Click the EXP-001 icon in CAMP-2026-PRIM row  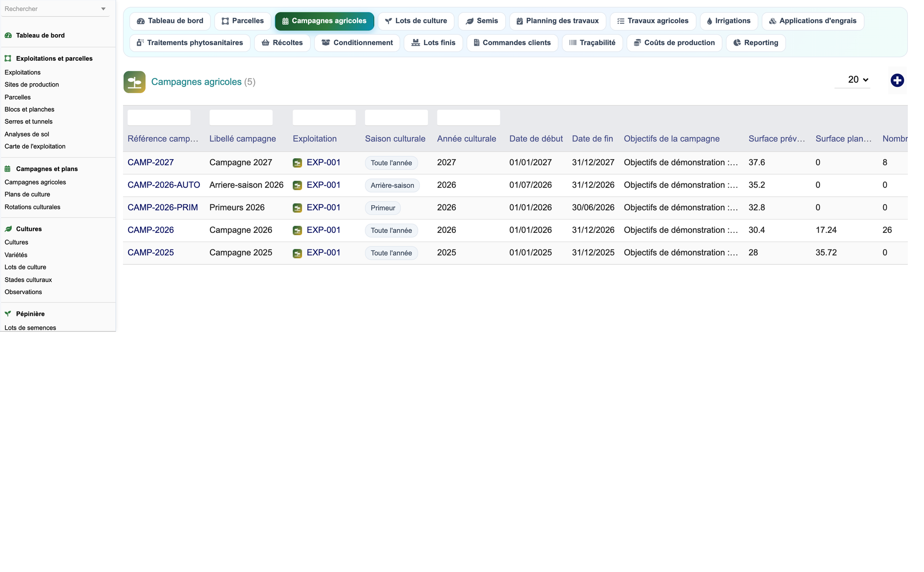(297, 208)
